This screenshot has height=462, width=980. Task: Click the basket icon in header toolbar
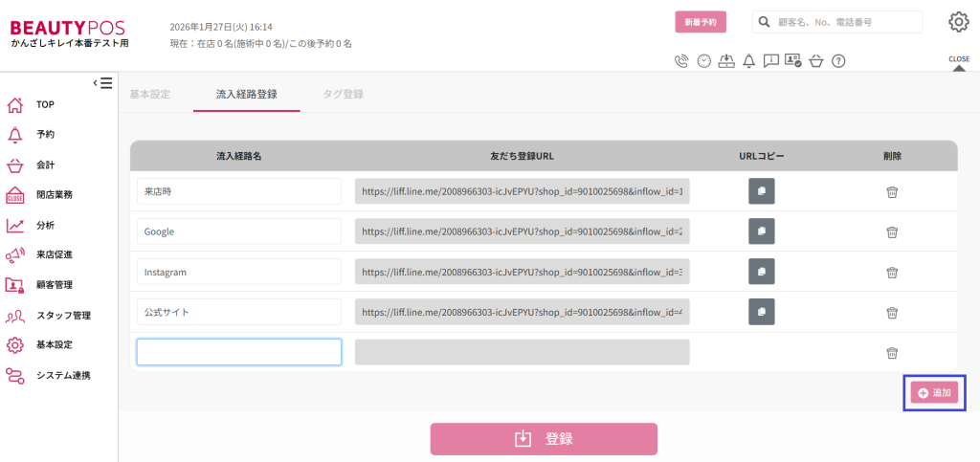pos(815,61)
